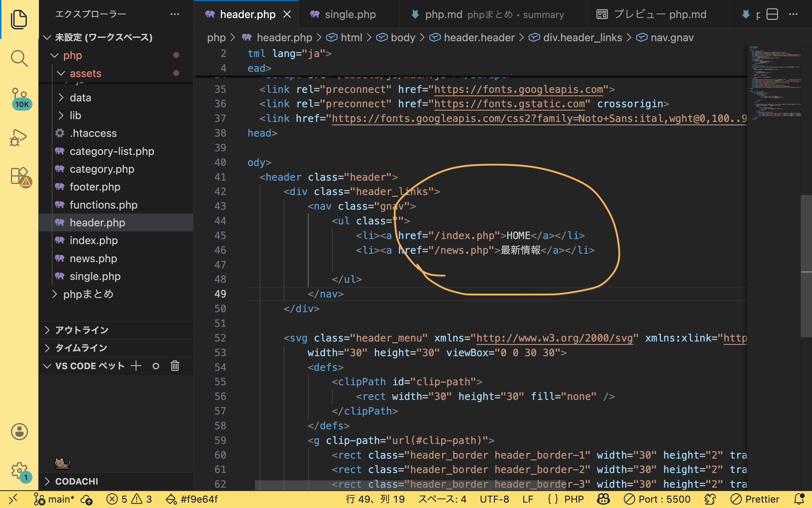
Task: Open editor more actions ellipsis menu
Action: tap(793, 14)
